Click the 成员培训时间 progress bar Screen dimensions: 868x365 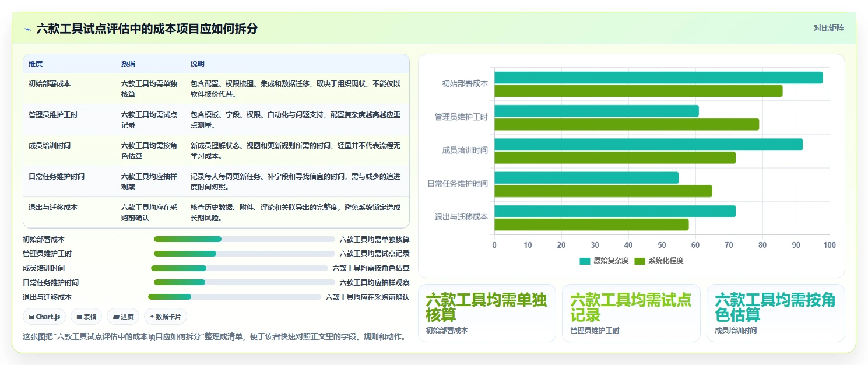[x=240, y=268]
